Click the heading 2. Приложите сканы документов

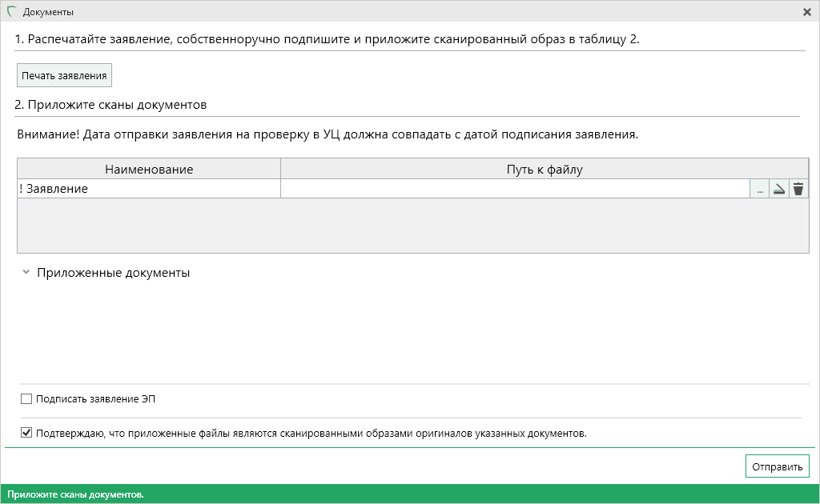click(111, 105)
